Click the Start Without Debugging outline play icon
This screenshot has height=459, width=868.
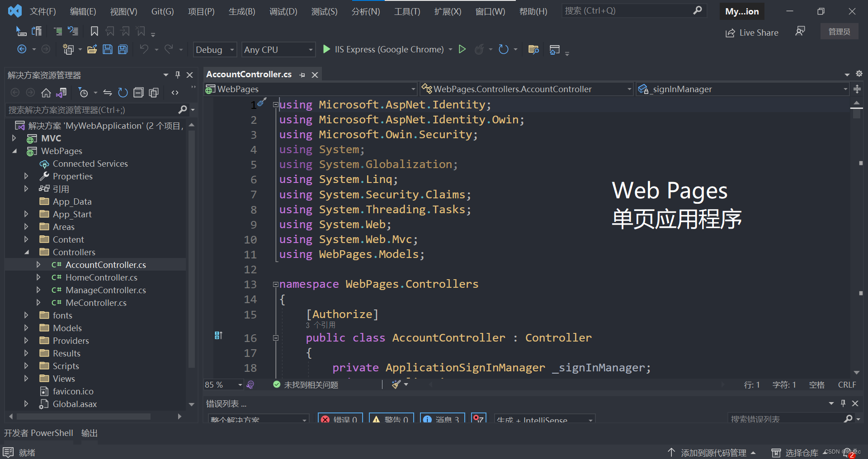462,49
